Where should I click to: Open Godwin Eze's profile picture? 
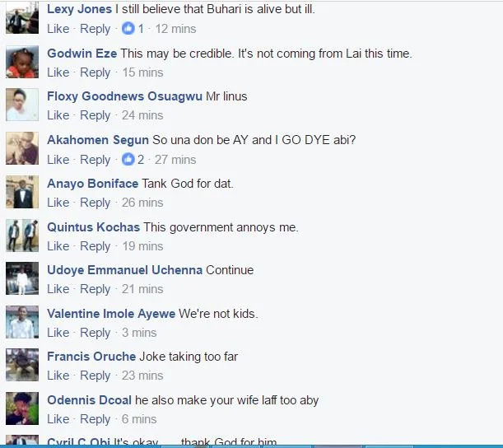coord(22,62)
